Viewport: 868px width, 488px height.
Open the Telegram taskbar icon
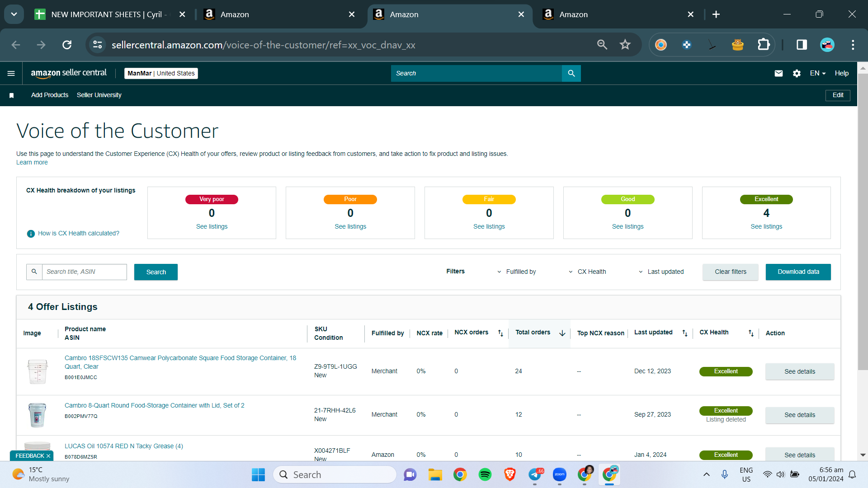[535, 474]
